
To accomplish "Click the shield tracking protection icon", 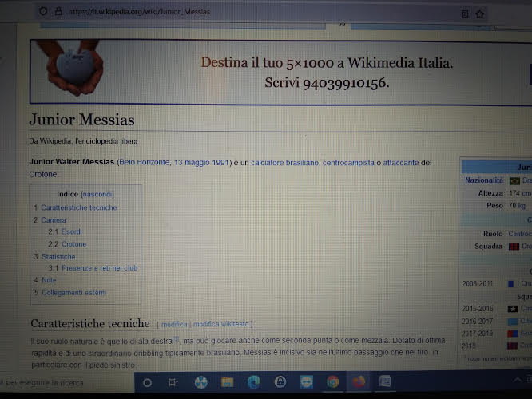I will 42,11.
